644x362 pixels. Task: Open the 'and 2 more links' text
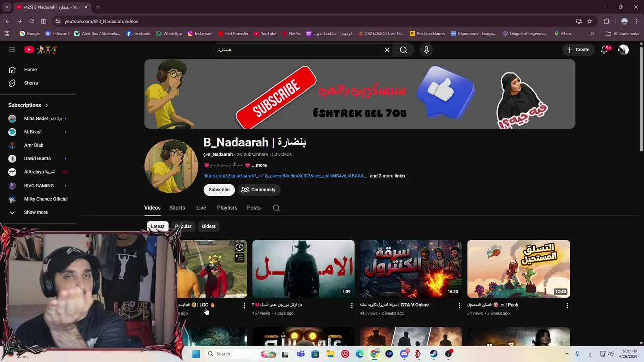pyautogui.click(x=387, y=176)
